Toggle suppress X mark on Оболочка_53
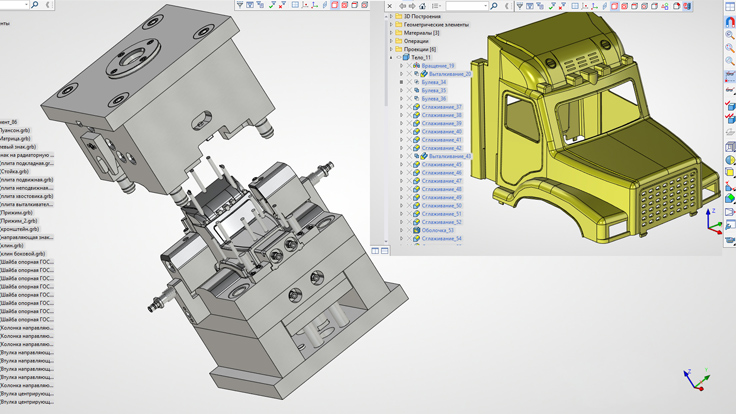This screenshot has width=736, height=414. point(409,230)
